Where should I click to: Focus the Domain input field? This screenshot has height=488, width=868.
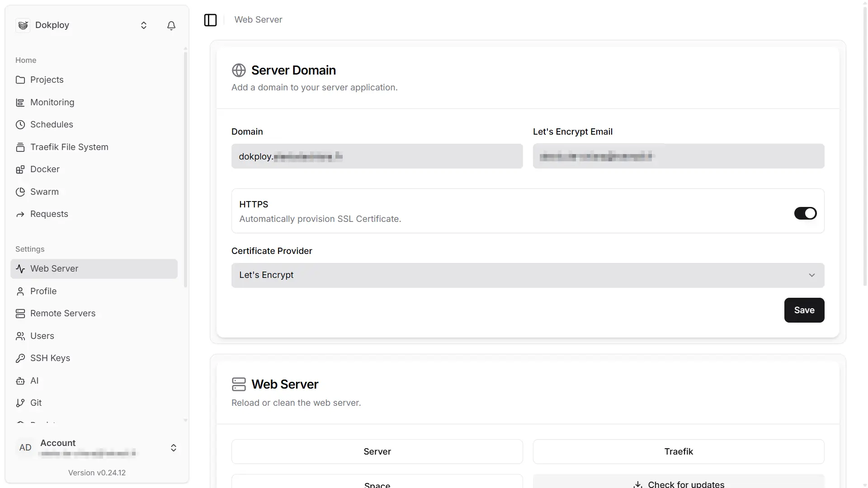coord(377,156)
